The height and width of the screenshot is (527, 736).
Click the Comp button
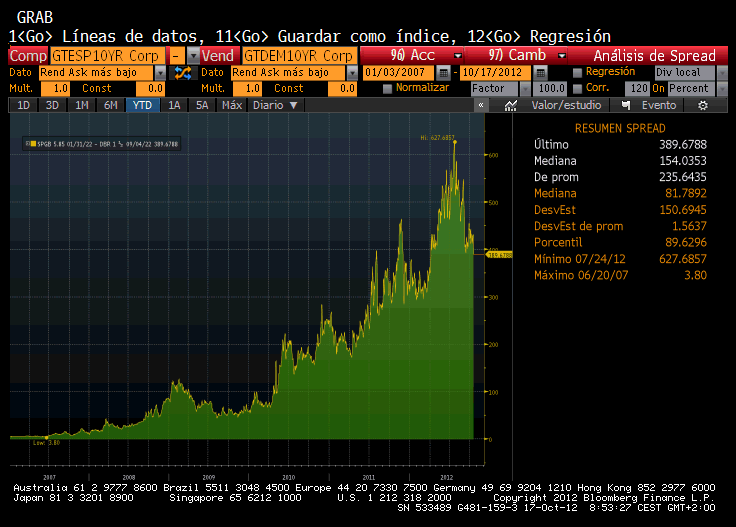tap(28, 56)
